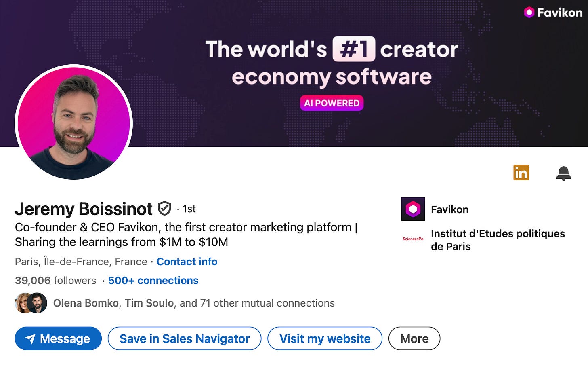Click the 39,006 followers count
Screen dimensions: 588x368
click(x=33, y=280)
